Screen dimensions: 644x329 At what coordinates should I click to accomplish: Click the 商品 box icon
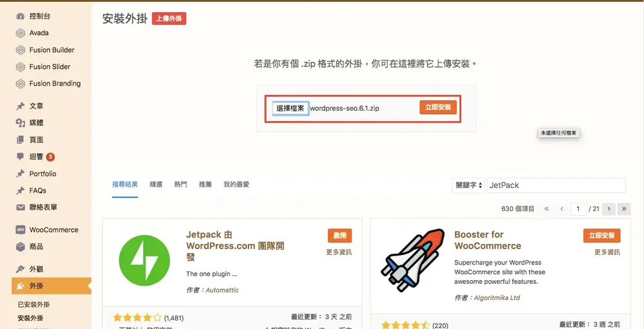[x=20, y=247]
